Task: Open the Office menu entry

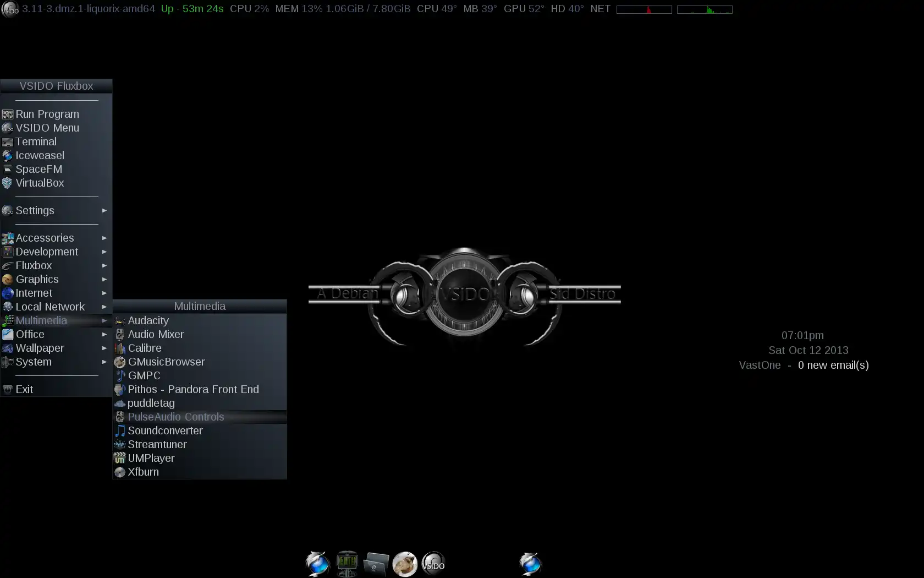Action: (56, 334)
